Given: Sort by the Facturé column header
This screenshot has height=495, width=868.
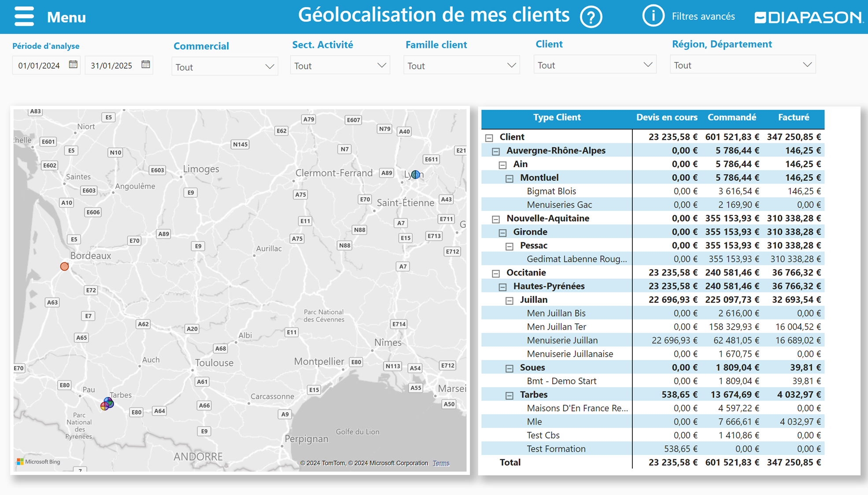Looking at the screenshot, I should (x=793, y=117).
